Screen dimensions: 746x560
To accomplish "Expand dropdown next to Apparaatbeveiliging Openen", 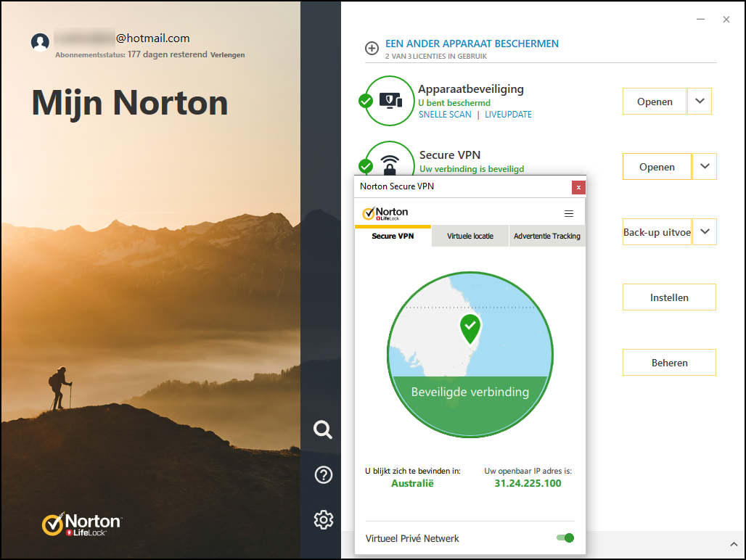I will click(x=700, y=102).
